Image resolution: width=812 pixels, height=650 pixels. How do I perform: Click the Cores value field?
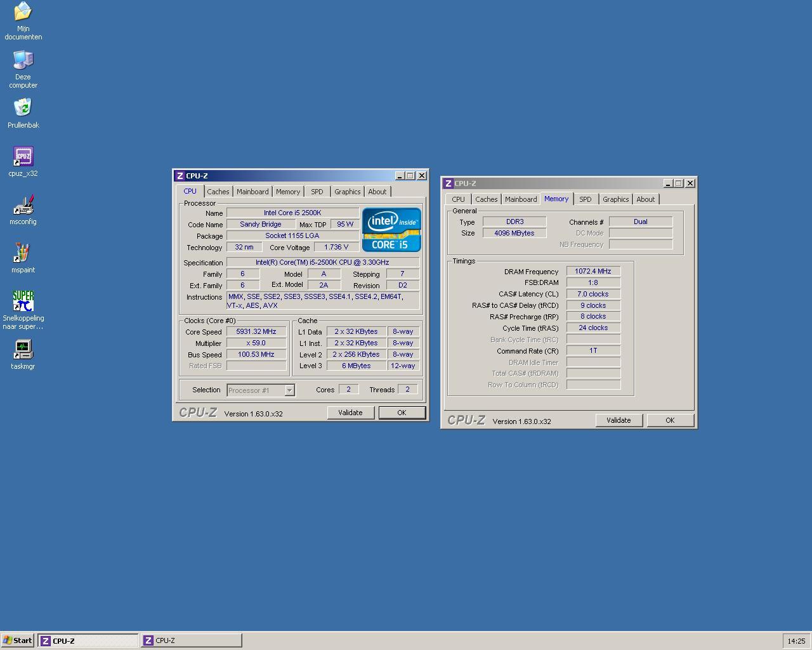click(x=348, y=389)
